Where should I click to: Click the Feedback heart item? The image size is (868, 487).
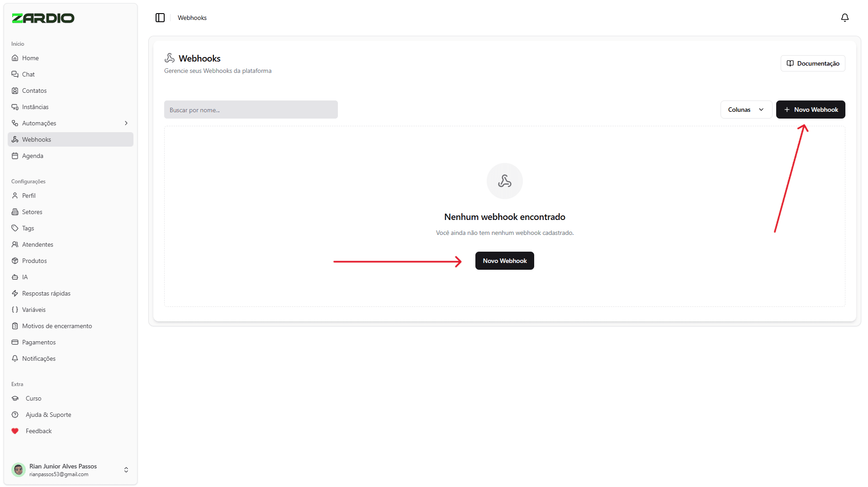tap(38, 430)
